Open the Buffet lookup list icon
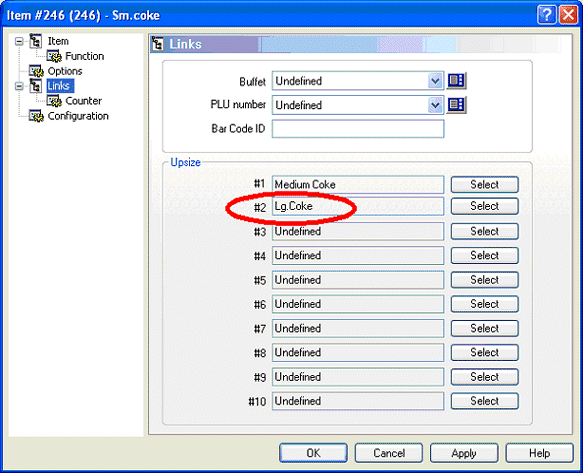The image size is (583, 473). [x=456, y=81]
